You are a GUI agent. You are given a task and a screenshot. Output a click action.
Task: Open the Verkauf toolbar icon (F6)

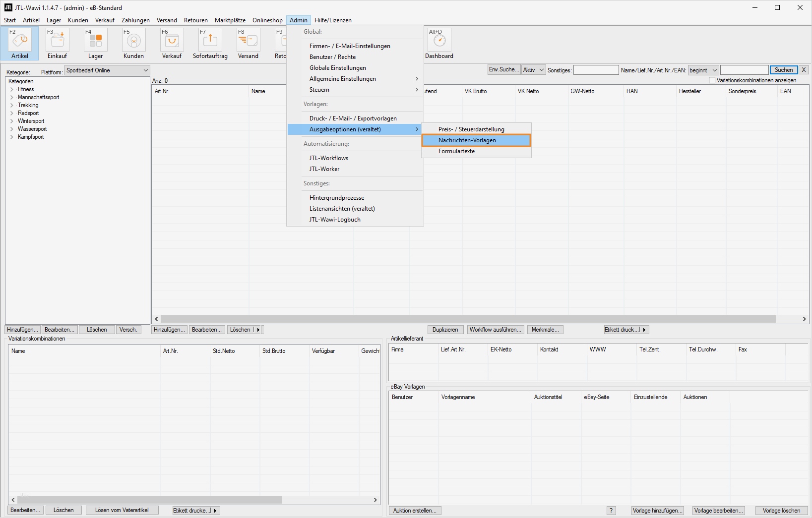172,44
